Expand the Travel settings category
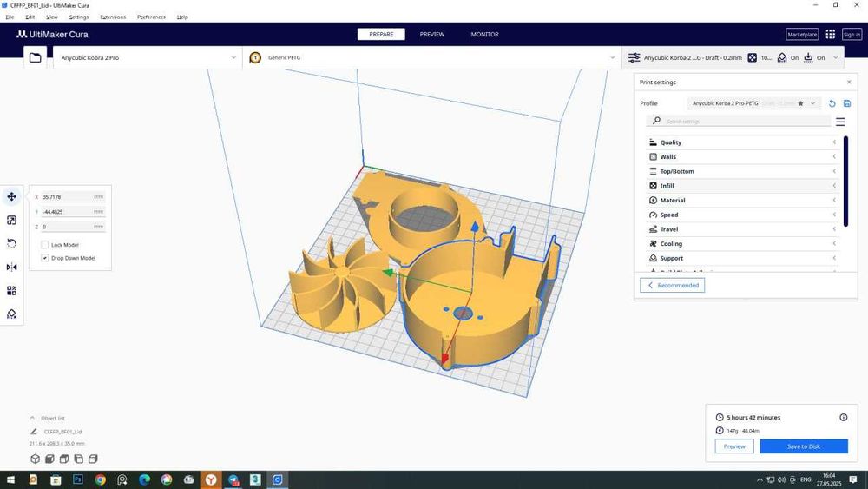 coord(742,228)
